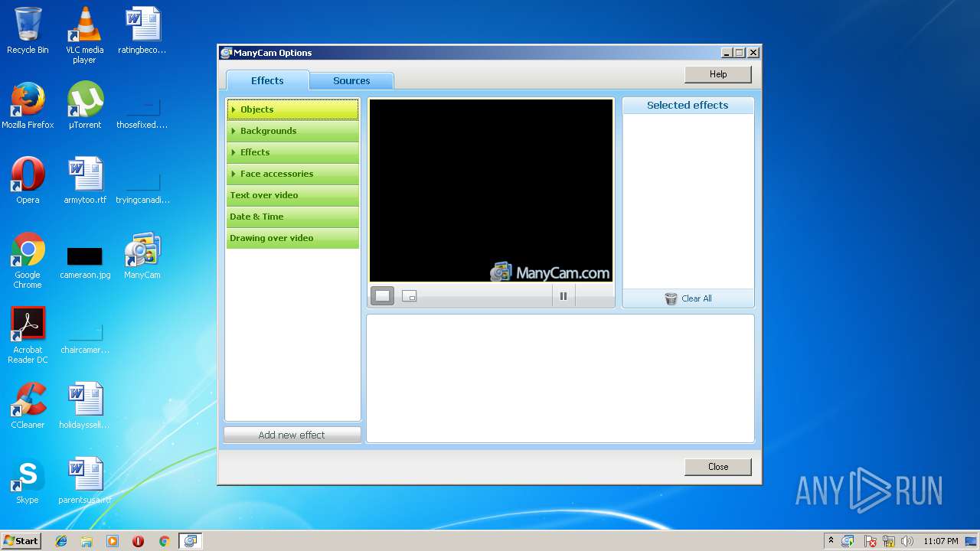
Task: Launch ManyCam desktop shortcut
Action: pyautogui.click(x=142, y=256)
